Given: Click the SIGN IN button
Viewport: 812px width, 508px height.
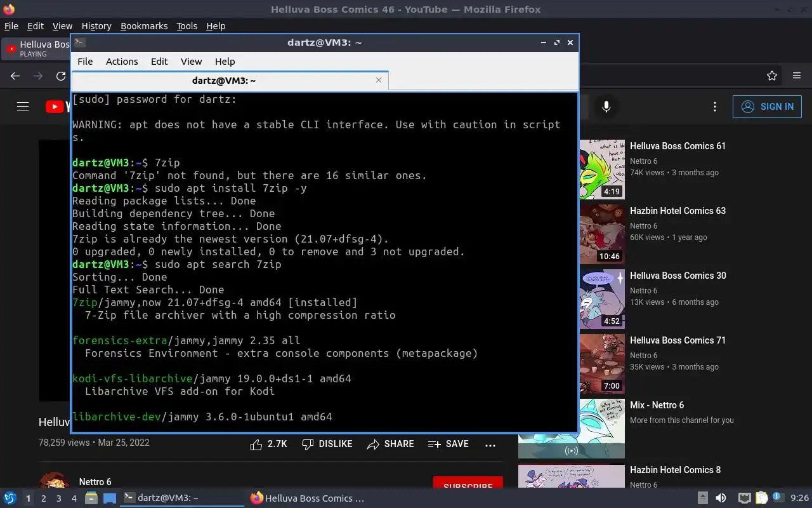Looking at the screenshot, I should [x=767, y=107].
